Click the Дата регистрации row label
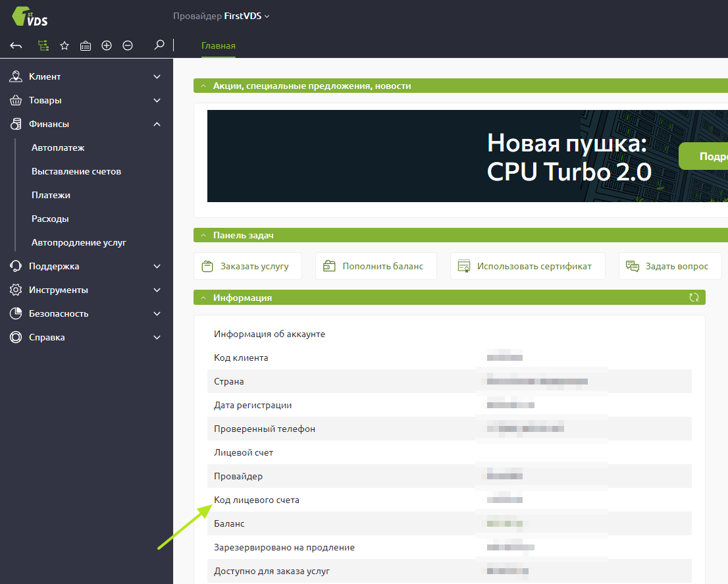Image resolution: width=728 pixels, height=584 pixels. click(253, 406)
